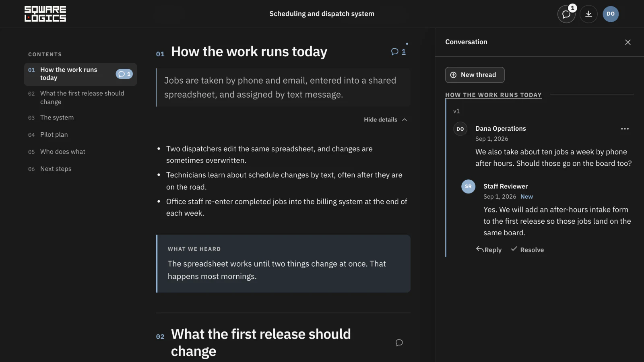Open the three-dot menu on Dana's comment
The image size is (644, 362).
point(625,129)
